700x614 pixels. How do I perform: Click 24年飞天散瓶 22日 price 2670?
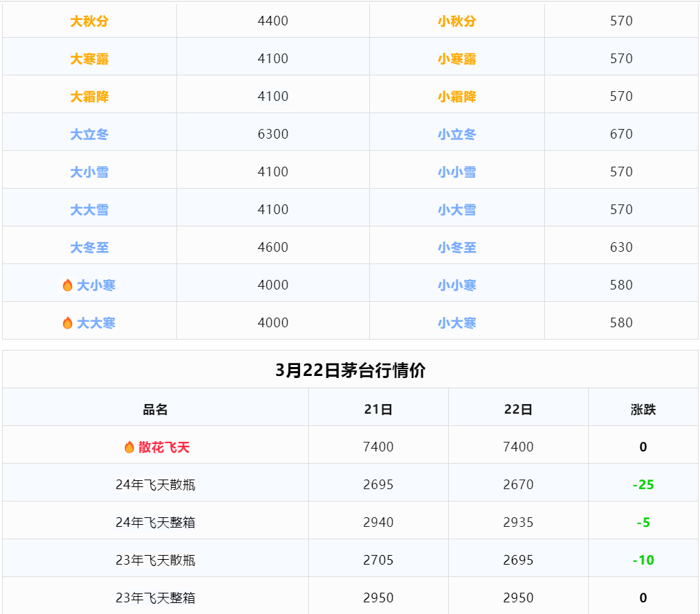tap(518, 484)
